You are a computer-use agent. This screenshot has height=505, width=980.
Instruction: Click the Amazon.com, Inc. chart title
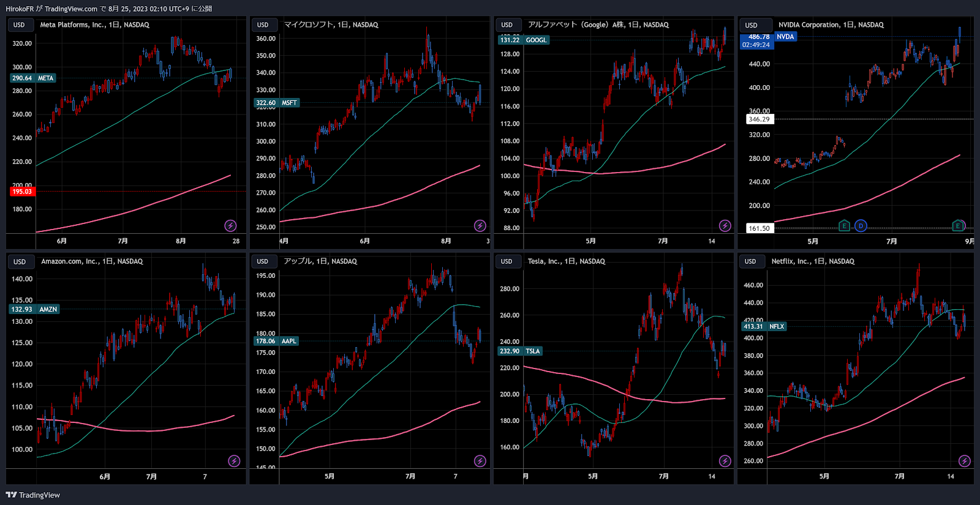point(92,261)
